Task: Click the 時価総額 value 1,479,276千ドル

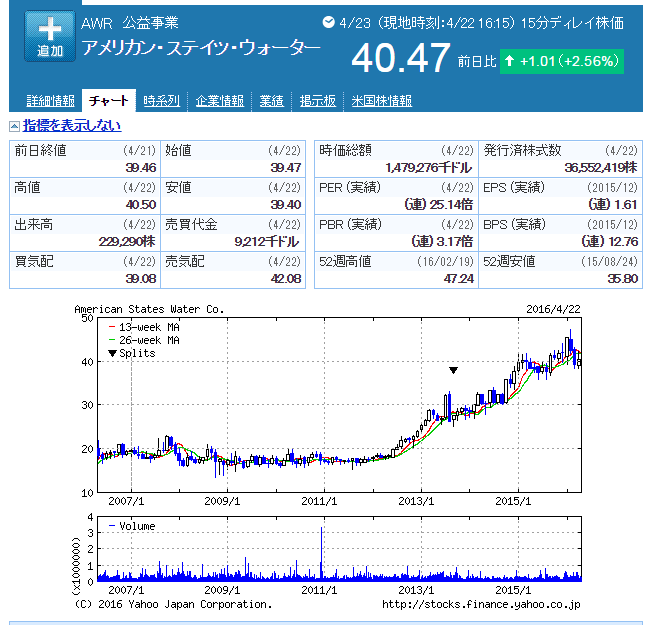Action: coord(429,168)
